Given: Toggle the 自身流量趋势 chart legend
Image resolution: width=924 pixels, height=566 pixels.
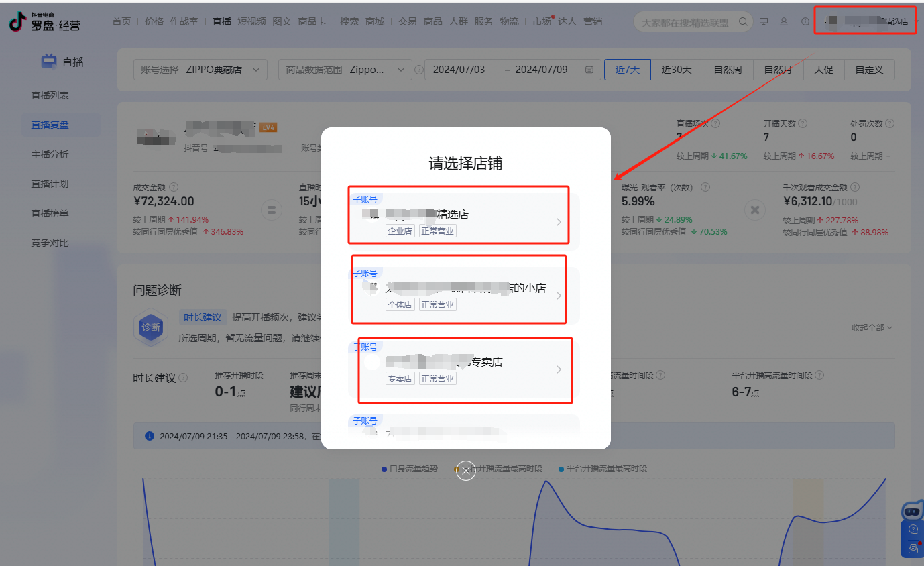Looking at the screenshot, I should click(409, 469).
